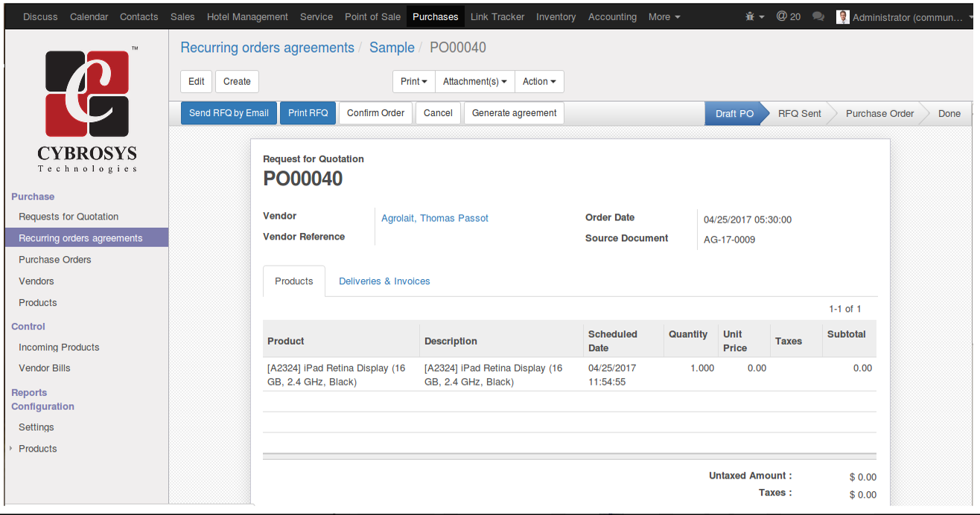Expand the More menu in top bar
Screen dimensions: 980x515
(664, 16)
